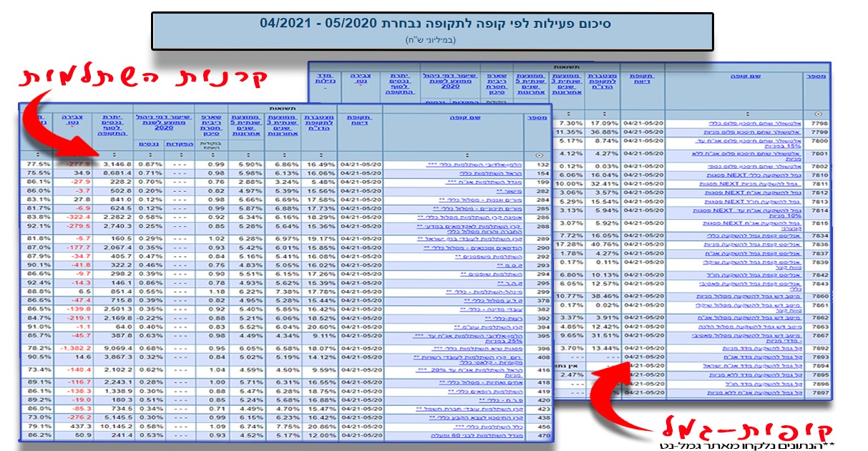Open front table header link 'תקופת דיווח'
868x451 pixels.
click(360, 120)
